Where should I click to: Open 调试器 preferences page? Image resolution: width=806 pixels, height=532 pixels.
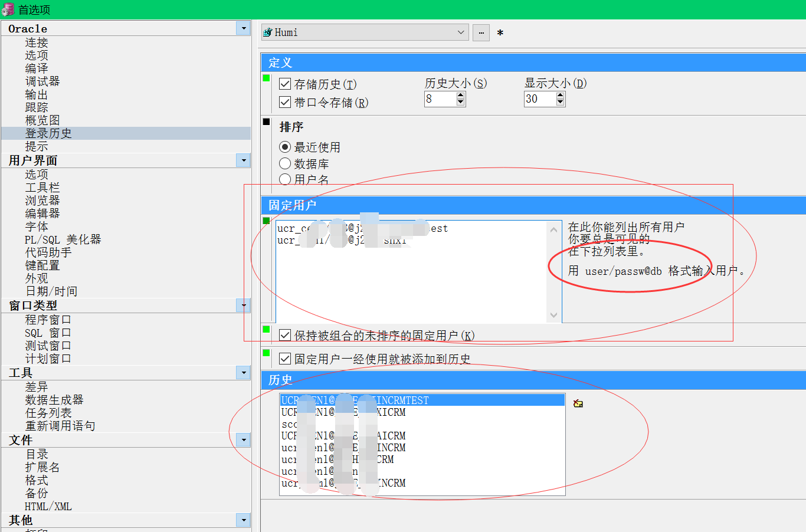(x=42, y=81)
